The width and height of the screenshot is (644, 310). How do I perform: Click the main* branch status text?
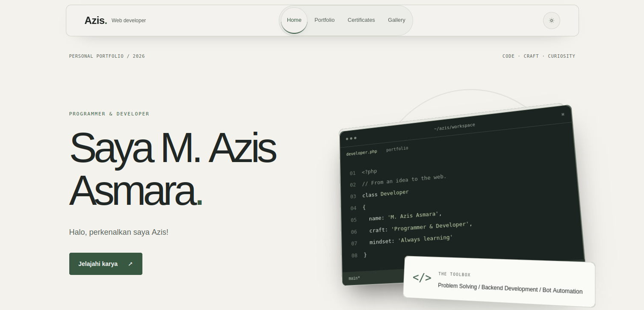[x=354, y=278]
